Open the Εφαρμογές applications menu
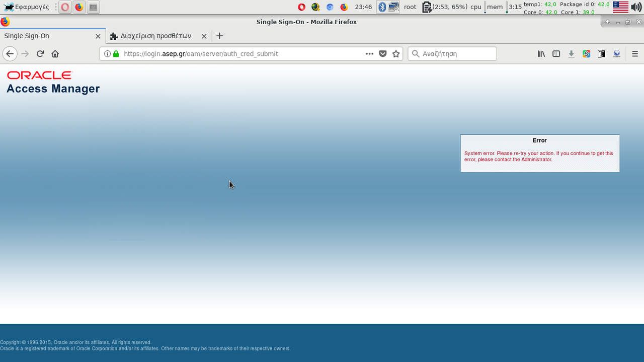Viewport: 644px width, 362px height. [26, 7]
